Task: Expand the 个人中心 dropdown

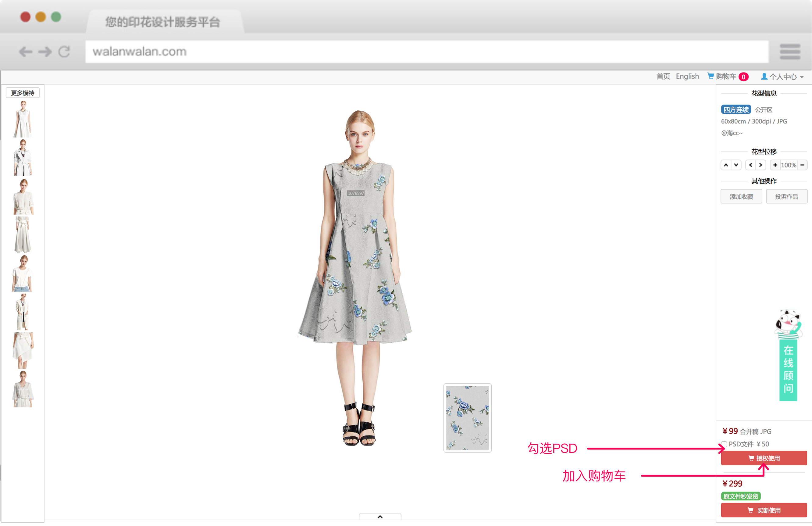Action: click(782, 77)
